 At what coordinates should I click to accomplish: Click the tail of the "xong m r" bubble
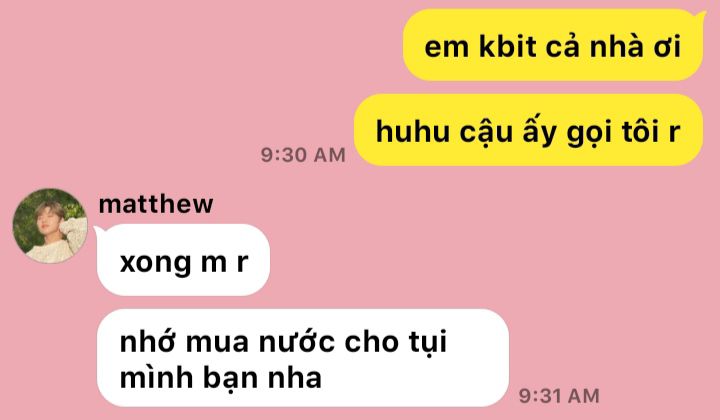(99, 230)
